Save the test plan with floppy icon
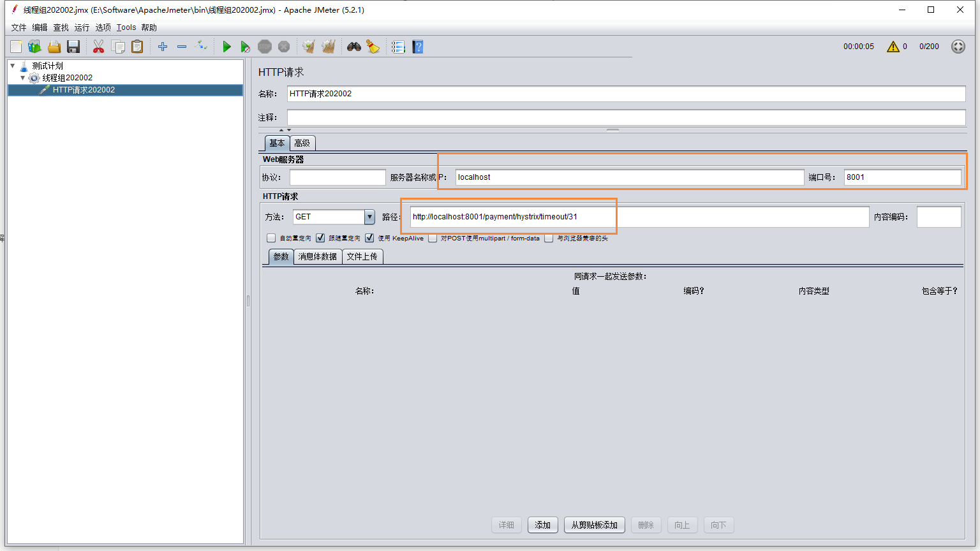980x551 pixels. pos(73,47)
